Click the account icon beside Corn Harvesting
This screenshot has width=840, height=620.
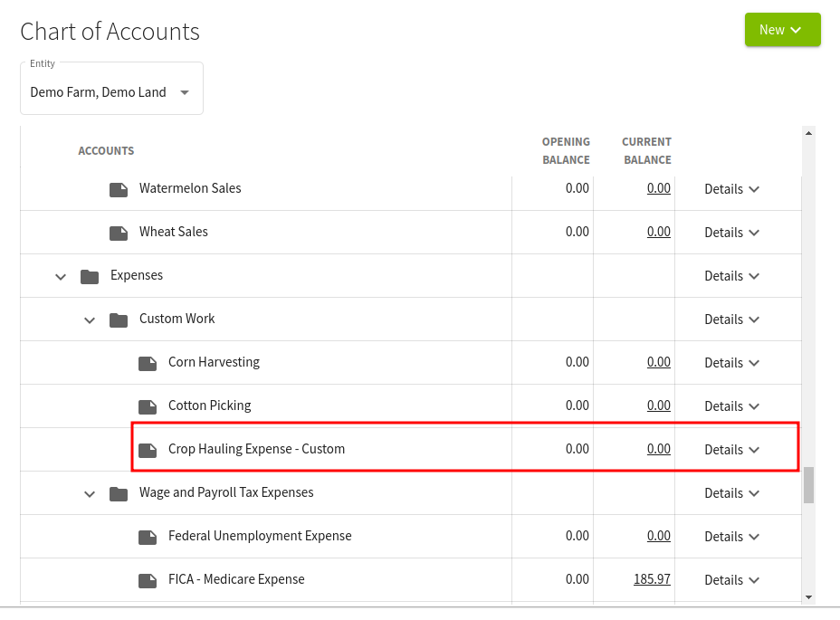pos(148,362)
